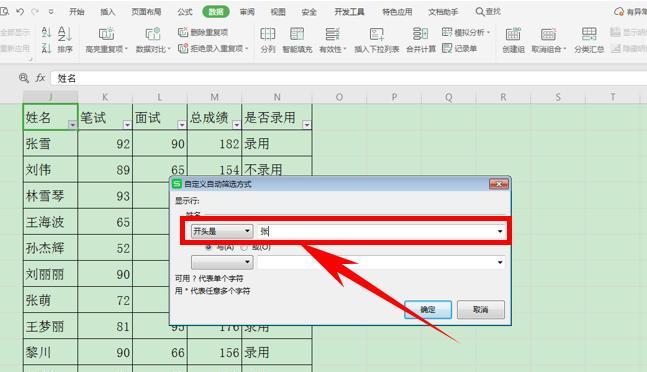Click 删除重复项 remove duplicates
The width and height of the screenshot is (647, 372).
[203, 32]
